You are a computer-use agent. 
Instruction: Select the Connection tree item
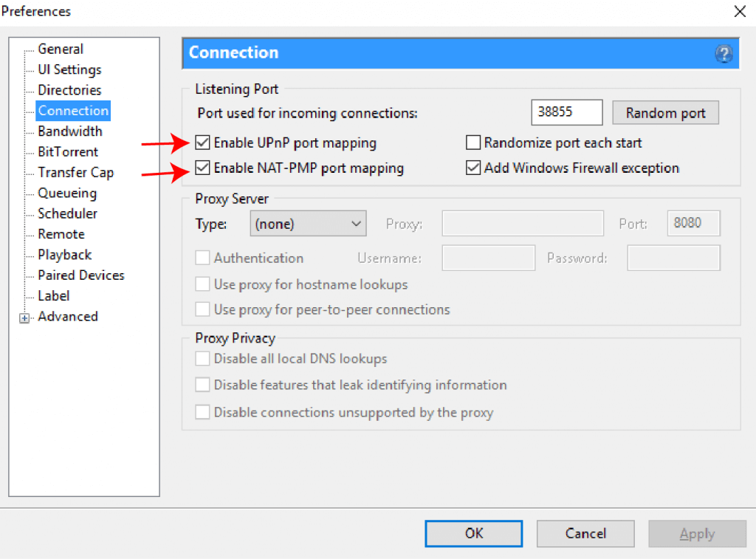tap(73, 111)
